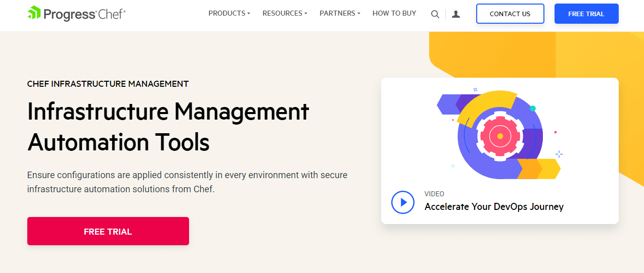Click the CONTACT US button

coord(510,14)
